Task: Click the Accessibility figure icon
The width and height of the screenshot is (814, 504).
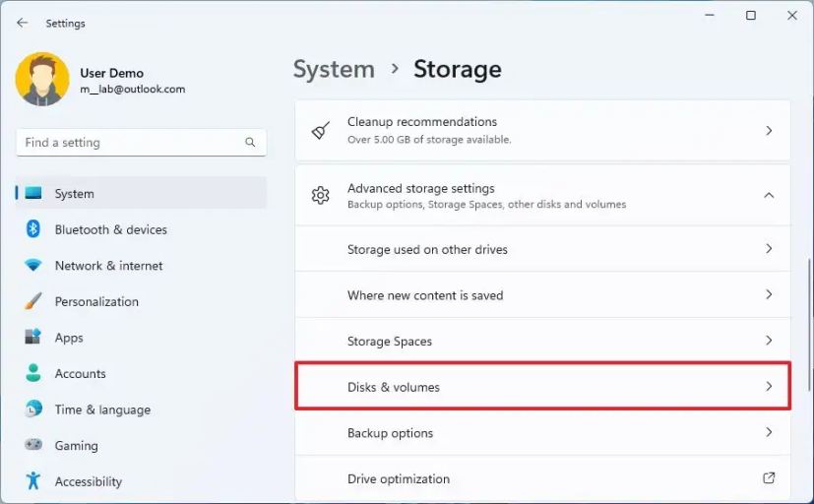Action: (33, 480)
